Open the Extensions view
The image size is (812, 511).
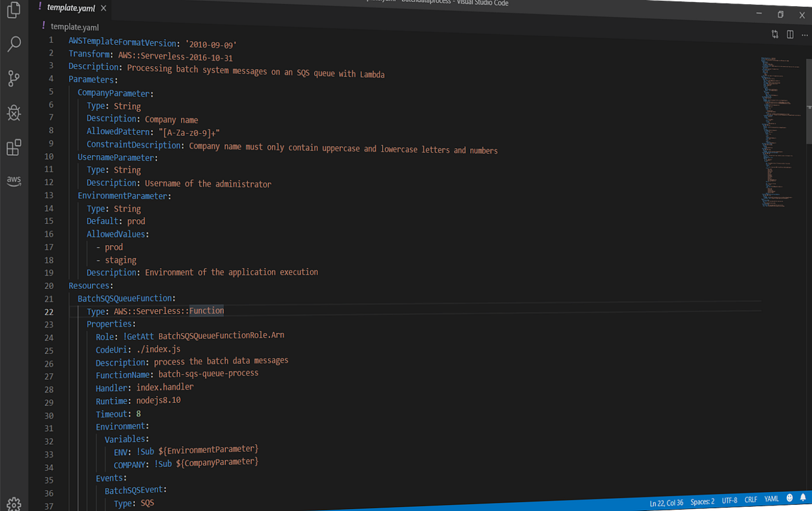click(14, 148)
